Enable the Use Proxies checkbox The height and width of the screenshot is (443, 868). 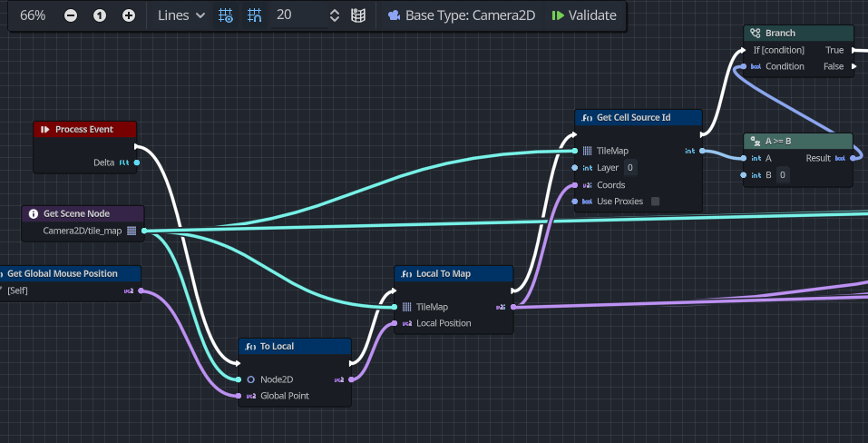(x=656, y=202)
